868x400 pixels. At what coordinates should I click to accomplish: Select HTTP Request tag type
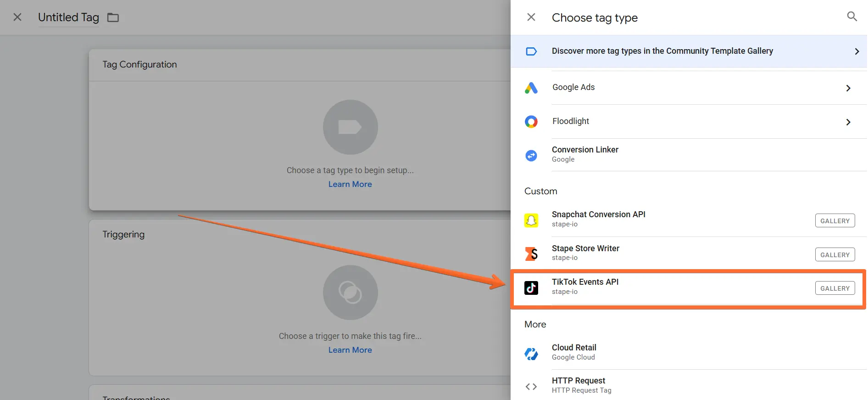click(x=689, y=385)
